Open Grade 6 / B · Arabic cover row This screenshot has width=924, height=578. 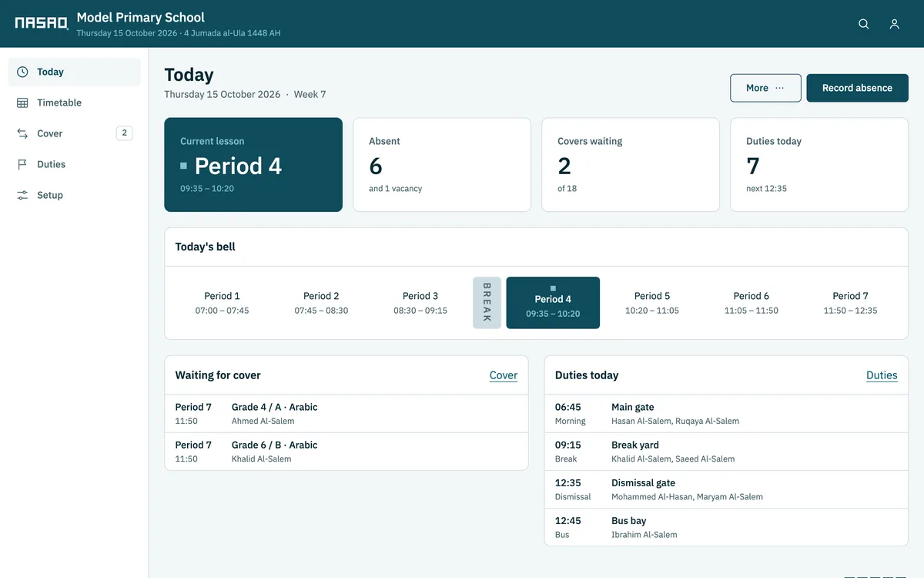coord(346,452)
